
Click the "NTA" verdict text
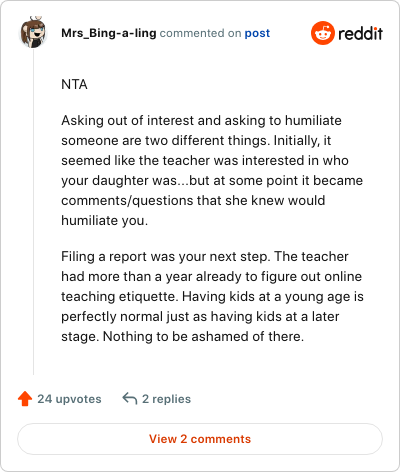point(74,84)
